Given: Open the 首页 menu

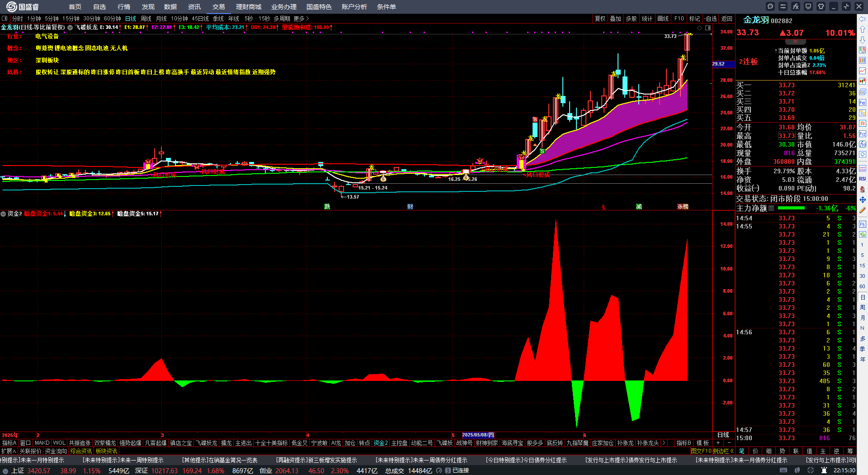Looking at the screenshot, I should [x=75, y=7].
